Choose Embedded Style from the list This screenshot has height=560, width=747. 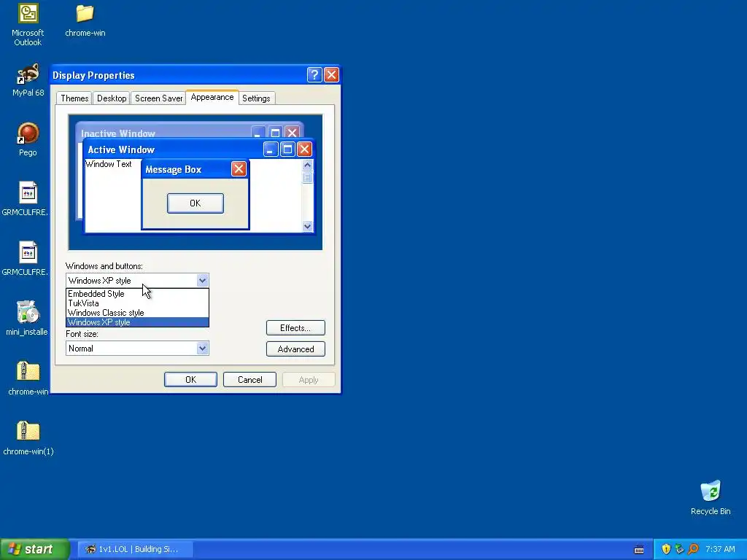coord(137,294)
